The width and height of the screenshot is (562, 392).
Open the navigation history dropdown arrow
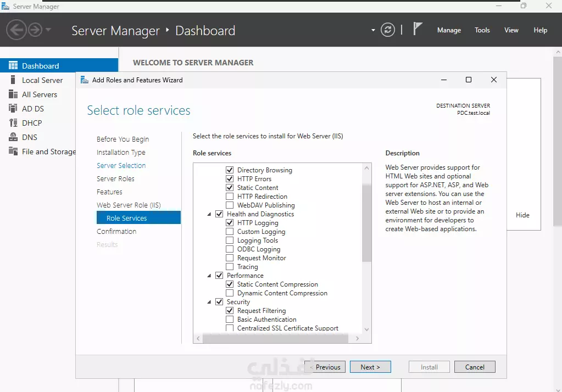coord(48,30)
